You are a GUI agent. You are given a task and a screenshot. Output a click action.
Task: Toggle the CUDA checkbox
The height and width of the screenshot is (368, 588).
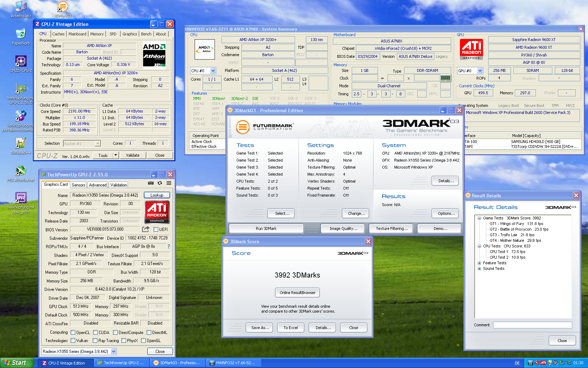coord(96,333)
